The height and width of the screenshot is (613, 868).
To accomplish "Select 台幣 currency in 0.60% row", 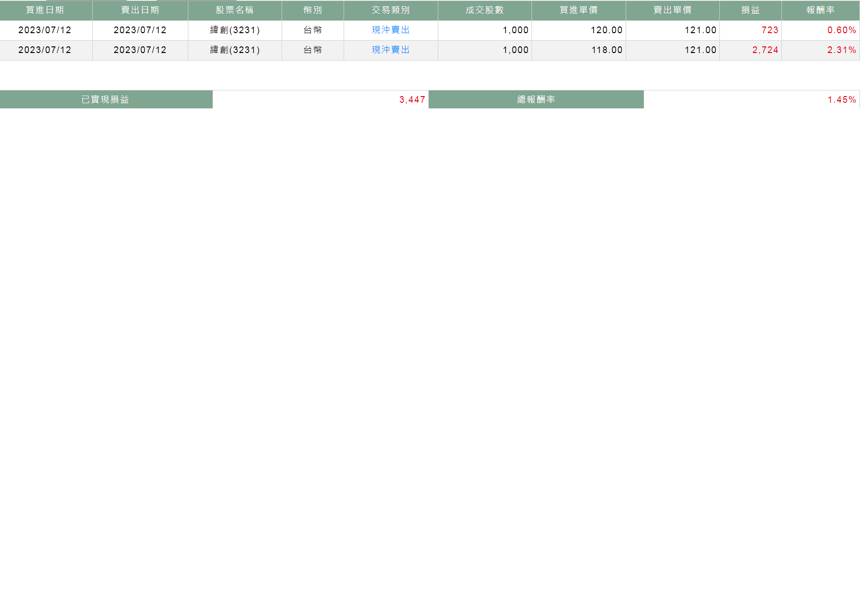I will 313,30.
